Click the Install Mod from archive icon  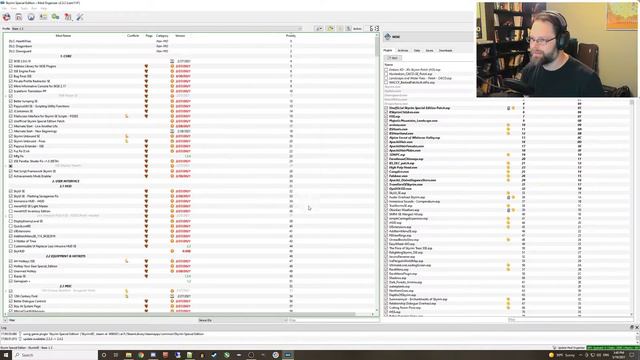19,17
